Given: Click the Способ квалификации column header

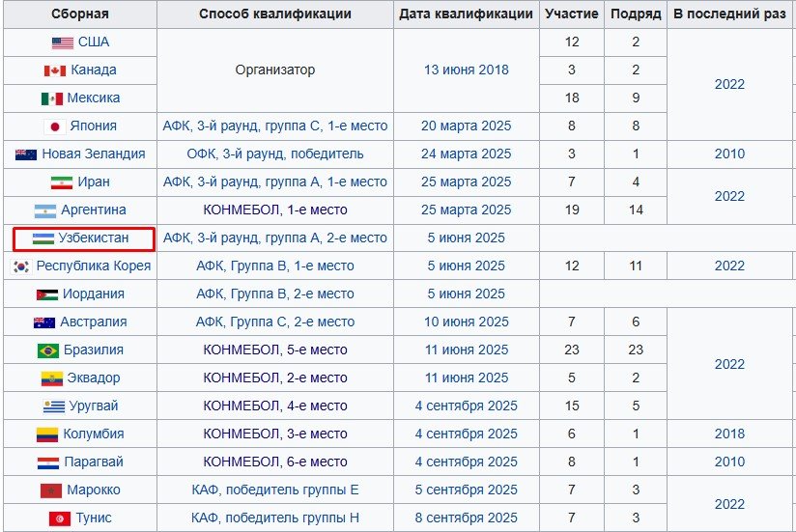Looking at the screenshot, I should click(275, 14).
